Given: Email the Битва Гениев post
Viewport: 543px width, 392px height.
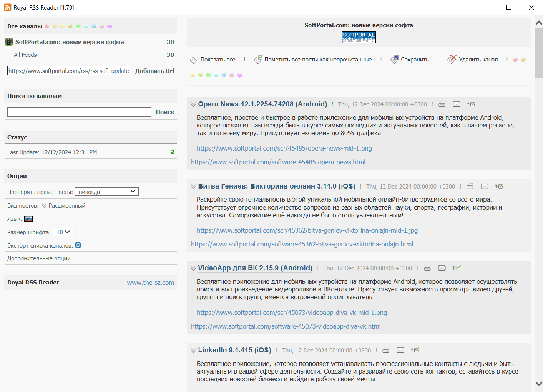Looking at the screenshot, I should pos(485,186).
